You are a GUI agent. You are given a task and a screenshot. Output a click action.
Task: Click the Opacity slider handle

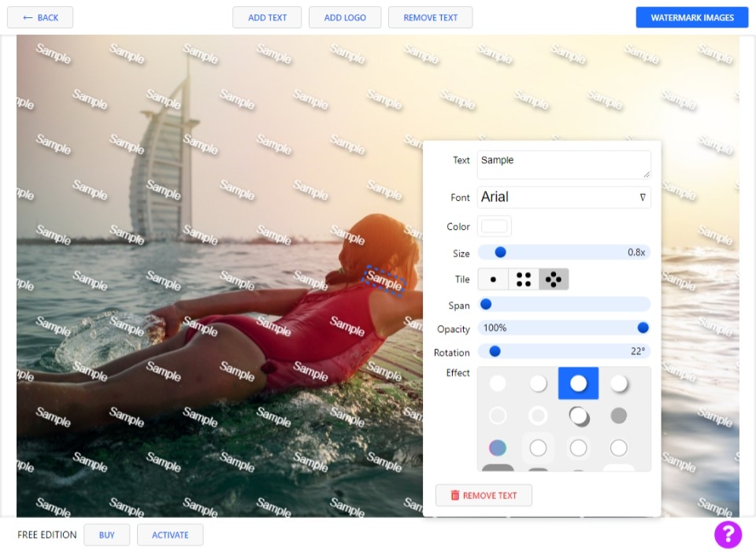[x=643, y=328]
